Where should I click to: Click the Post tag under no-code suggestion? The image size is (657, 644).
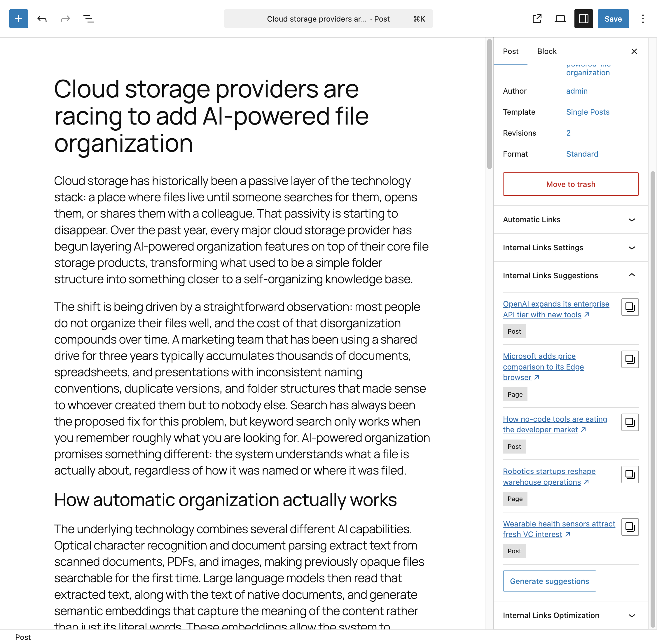point(514,447)
